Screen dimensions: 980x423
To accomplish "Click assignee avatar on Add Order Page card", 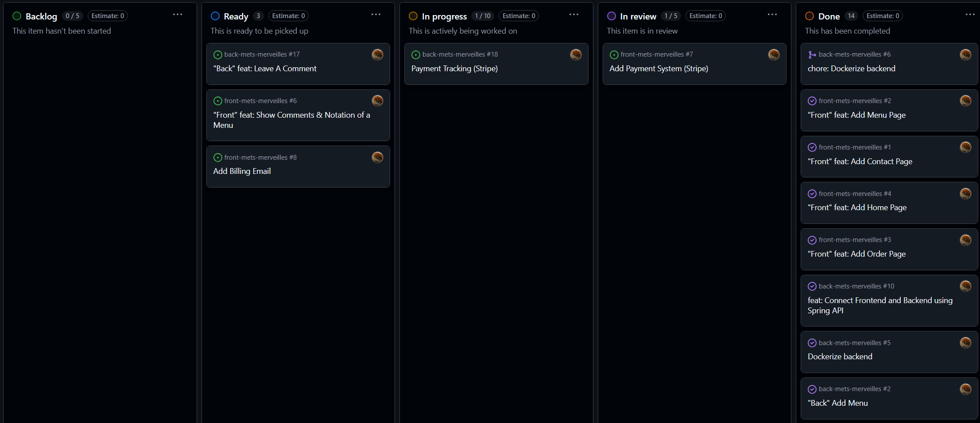I will coord(966,240).
